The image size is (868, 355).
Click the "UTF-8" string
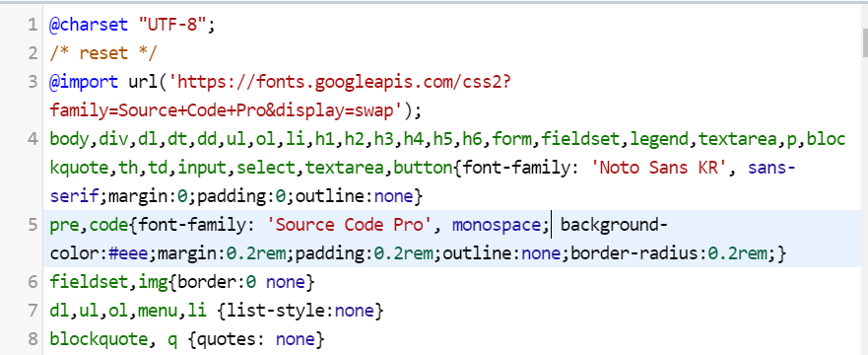pos(172,26)
